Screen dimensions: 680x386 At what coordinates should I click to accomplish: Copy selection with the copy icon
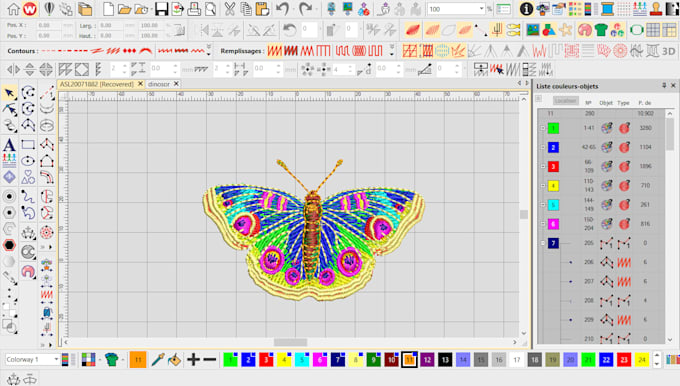246,9
